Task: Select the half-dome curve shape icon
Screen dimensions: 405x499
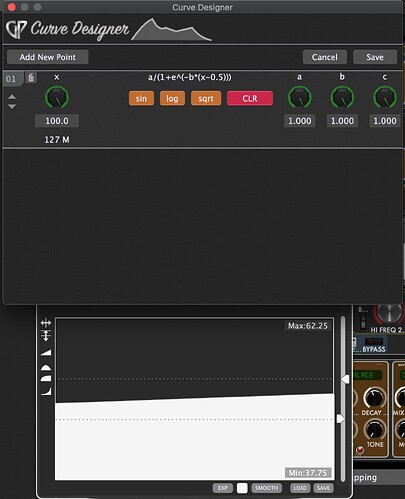Action: point(46,368)
